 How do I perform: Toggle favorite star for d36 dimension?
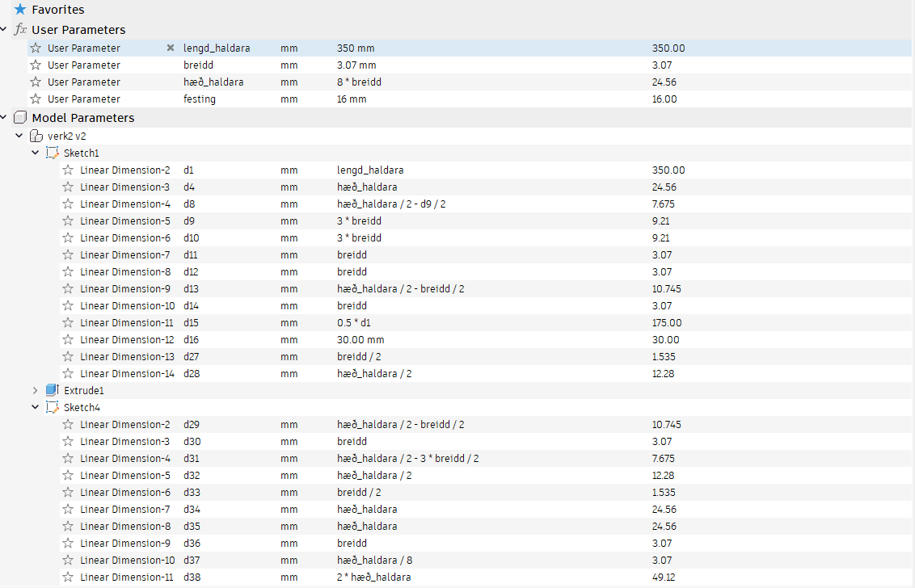click(x=68, y=543)
